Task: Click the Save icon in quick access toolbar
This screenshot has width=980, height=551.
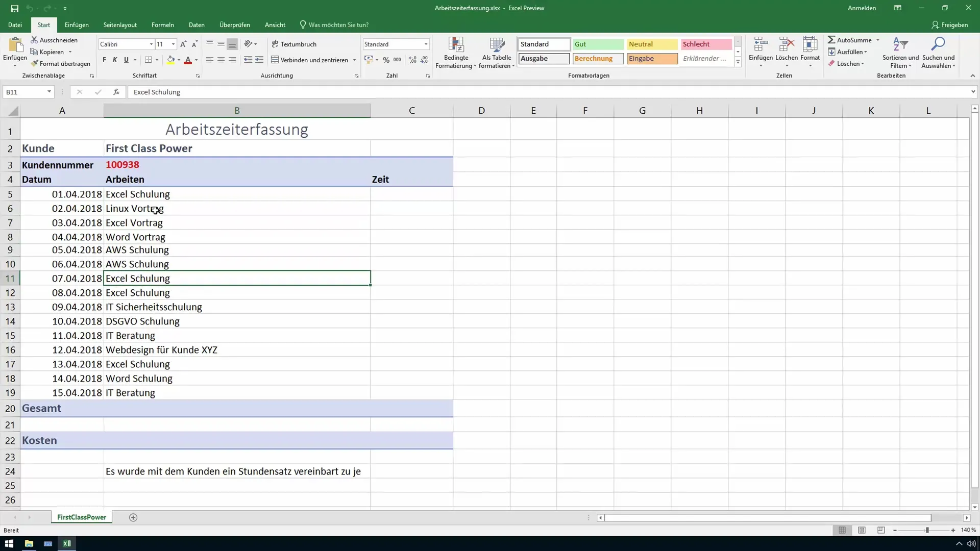Action: [14, 8]
